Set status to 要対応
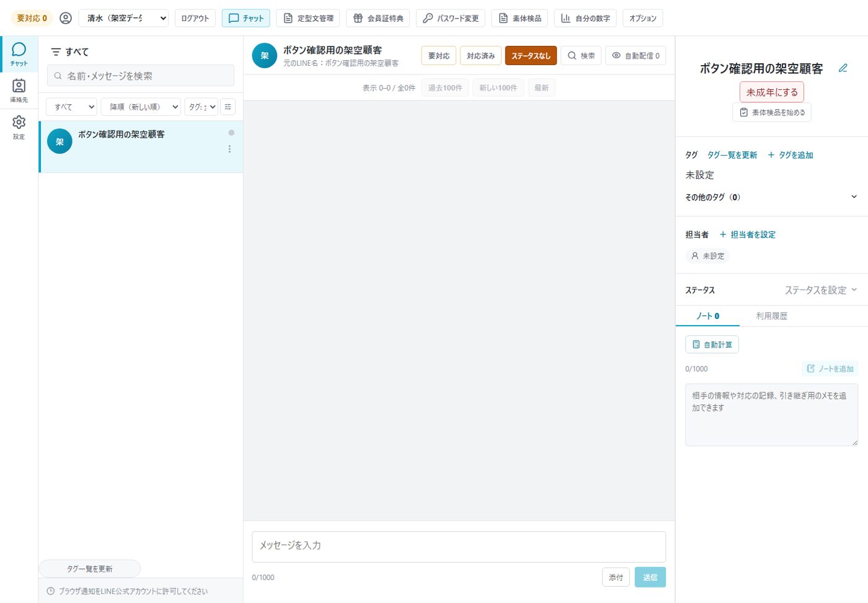Image resolution: width=868 pixels, height=603 pixels. click(x=439, y=56)
